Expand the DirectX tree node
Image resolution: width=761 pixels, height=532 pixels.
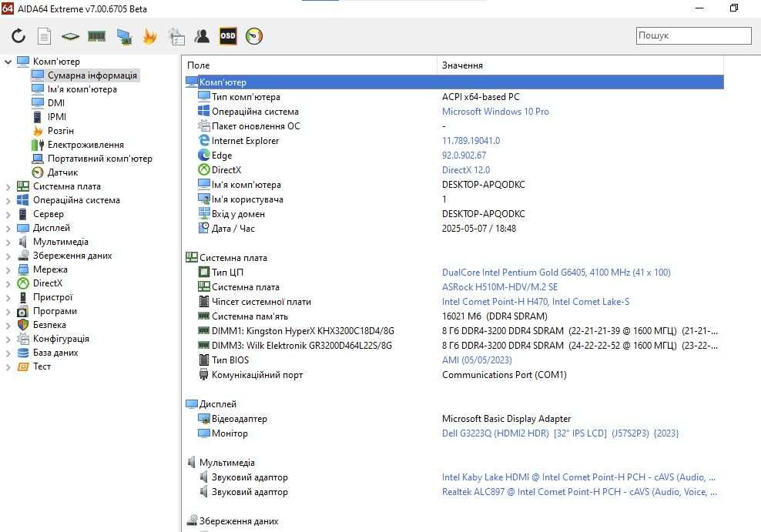pos(8,283)
